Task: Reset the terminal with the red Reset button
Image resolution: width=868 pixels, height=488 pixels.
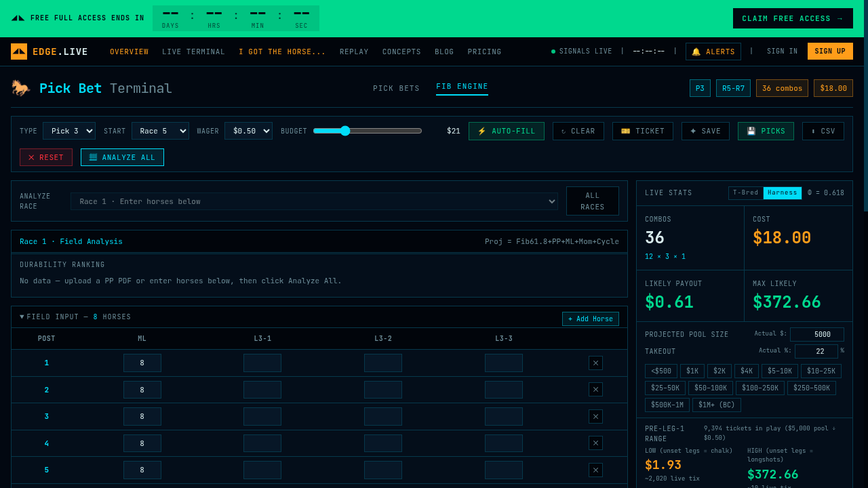Action: 46,157
